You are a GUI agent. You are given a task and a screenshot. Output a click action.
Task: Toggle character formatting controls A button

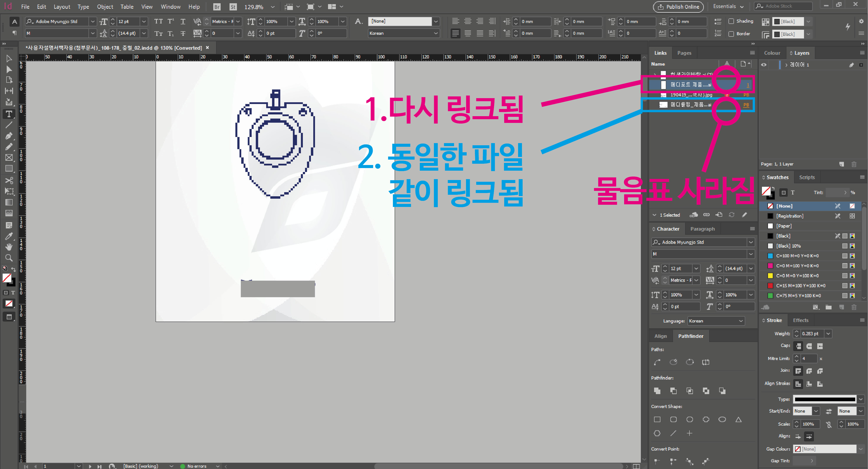14,21
